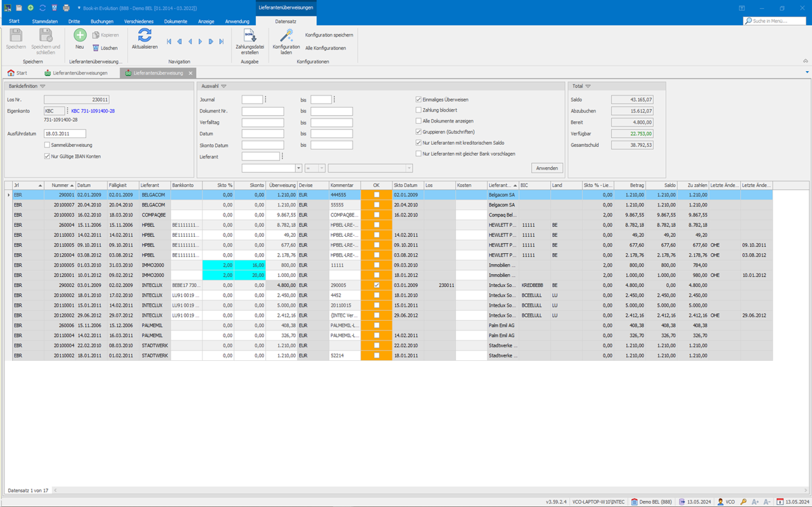Check Alle Dokumente anzeigen
Viewport: 812px width, 507px height.
tap(419, 121)
